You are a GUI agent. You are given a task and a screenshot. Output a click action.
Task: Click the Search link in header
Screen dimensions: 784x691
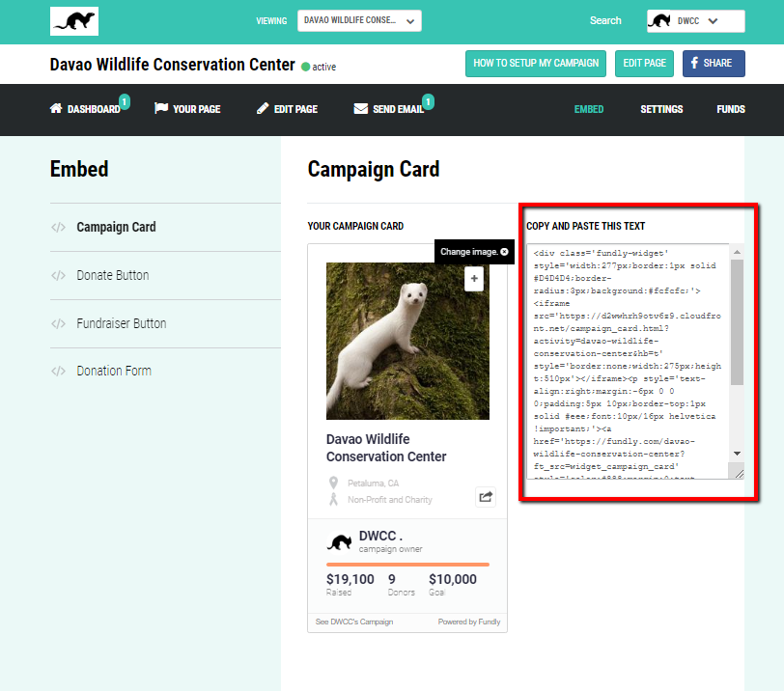[605, 20]
